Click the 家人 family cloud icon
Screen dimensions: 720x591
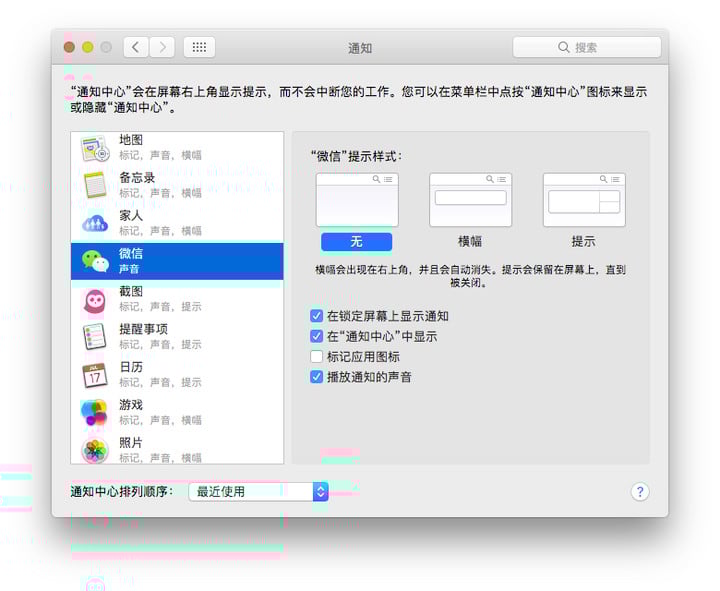95,223
